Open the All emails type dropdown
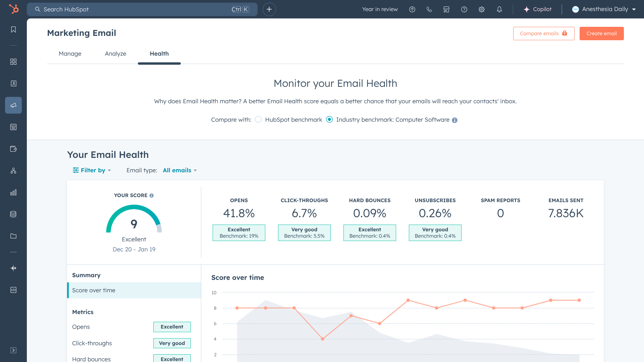The width and height of the screenshot is (644, 362). (x=180, y=170)
